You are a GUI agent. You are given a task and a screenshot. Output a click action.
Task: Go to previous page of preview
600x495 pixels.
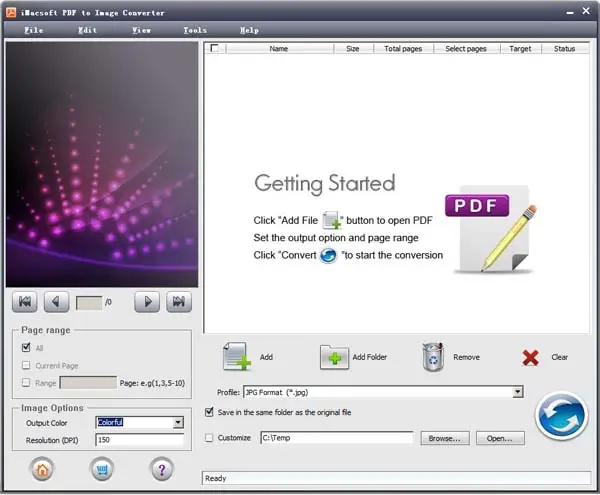point(56,302)
